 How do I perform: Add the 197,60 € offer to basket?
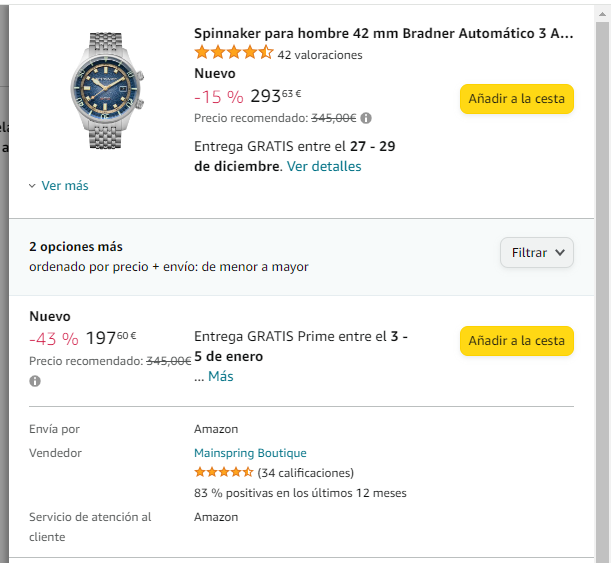click(x=516, y=340)
